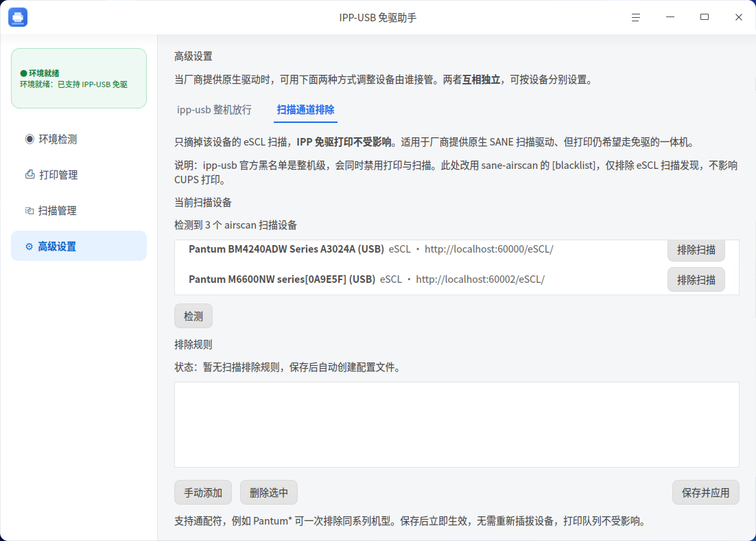Click the IPP-USB printer app icon

coord(18,17)
